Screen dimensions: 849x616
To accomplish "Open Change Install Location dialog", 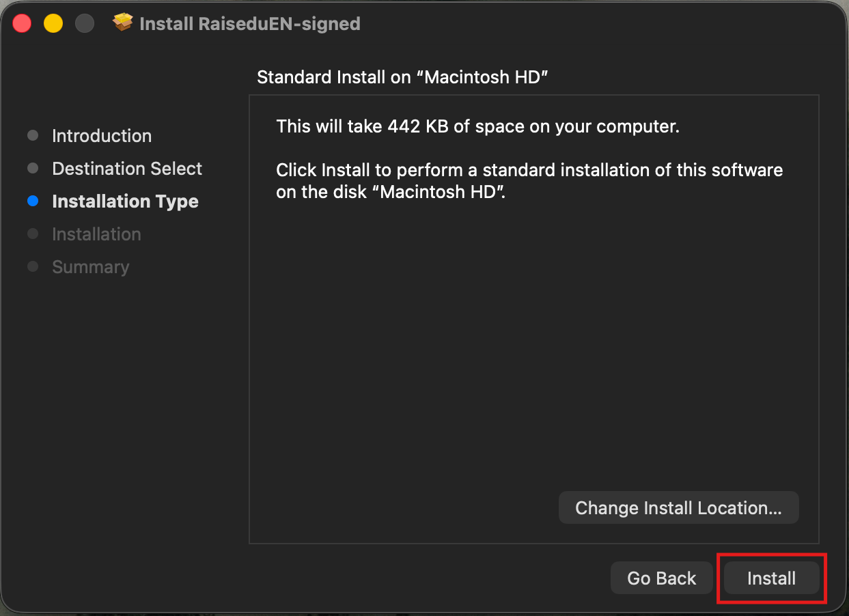I will point(678,508).
